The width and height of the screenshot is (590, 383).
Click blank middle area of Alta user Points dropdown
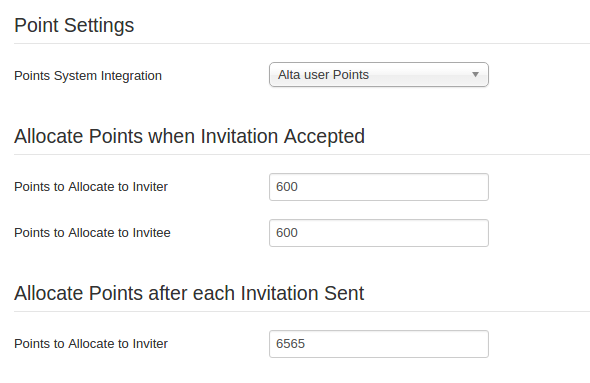click(x=418, y=74)
